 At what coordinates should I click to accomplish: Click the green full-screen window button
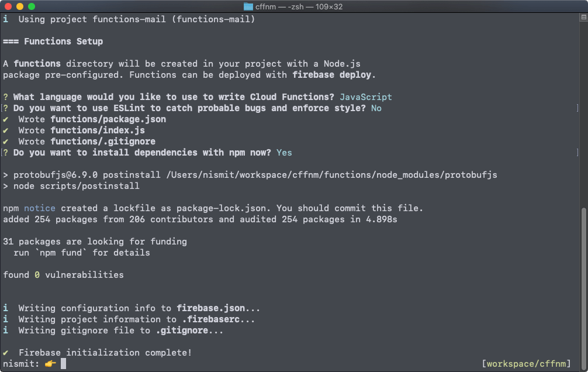tap(32, 6)
